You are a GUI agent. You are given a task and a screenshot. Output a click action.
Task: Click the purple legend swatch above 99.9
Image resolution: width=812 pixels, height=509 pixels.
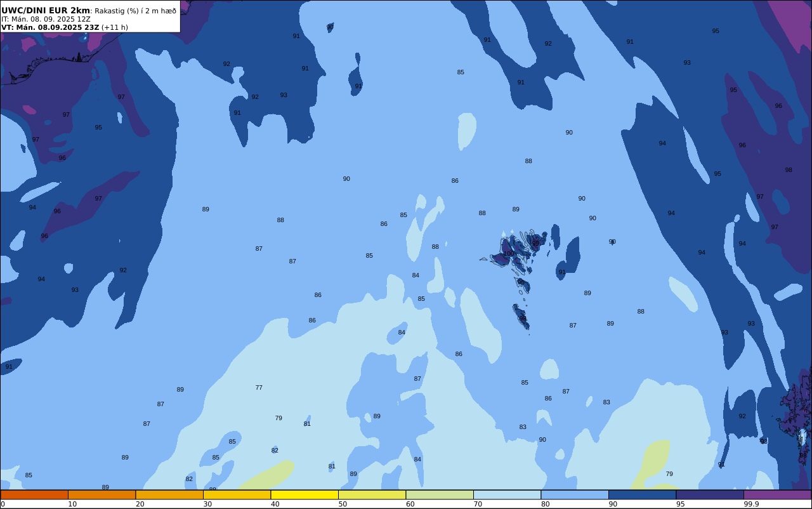[777, 494]
